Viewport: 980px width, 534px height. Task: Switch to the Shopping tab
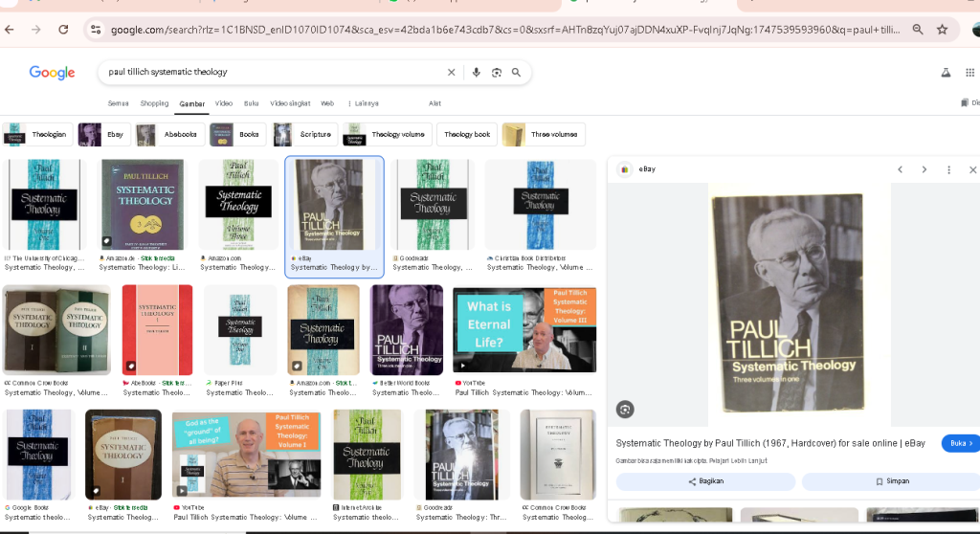[154, 103]
